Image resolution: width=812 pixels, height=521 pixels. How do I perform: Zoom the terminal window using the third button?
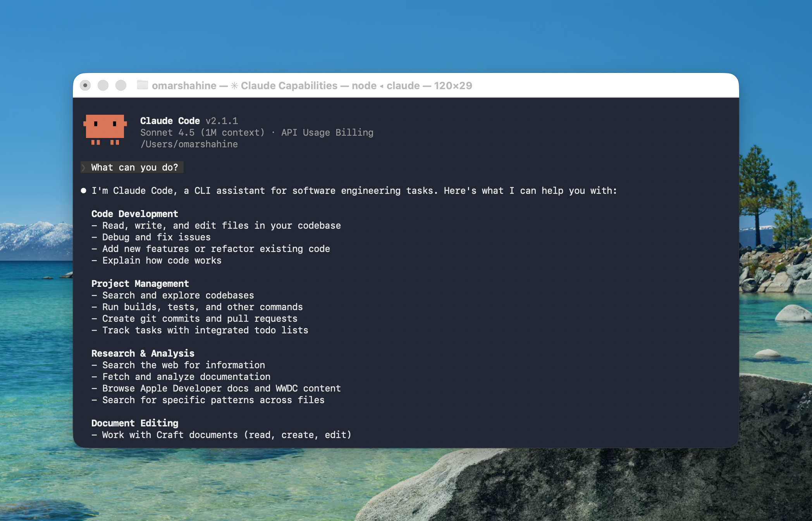click(x=121, y=85)
